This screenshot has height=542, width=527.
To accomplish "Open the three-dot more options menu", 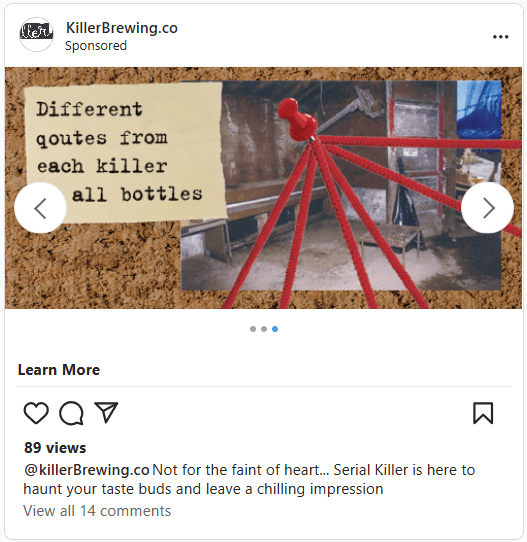I will (x=500, y=37).
